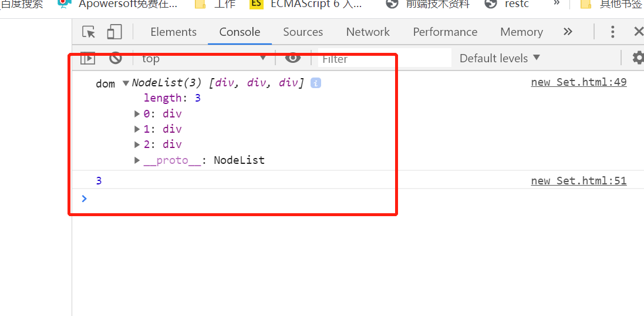The image size is (644, 316).
Task: Open the Default levels dropdown
Action: [500, 58]
